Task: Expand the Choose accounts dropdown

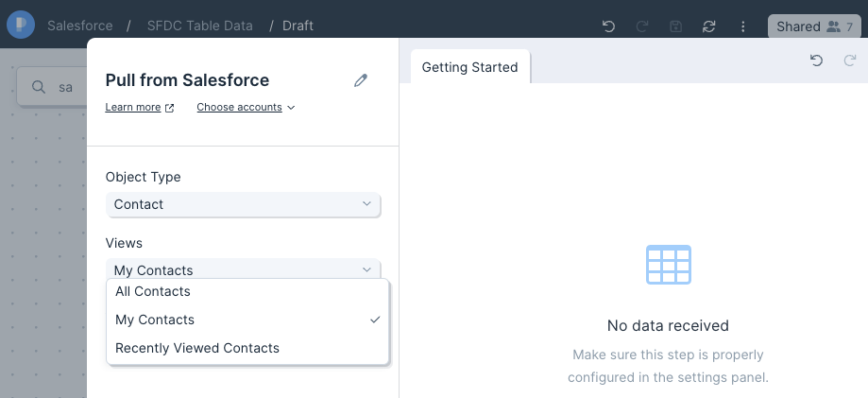Action: (246, 107)
